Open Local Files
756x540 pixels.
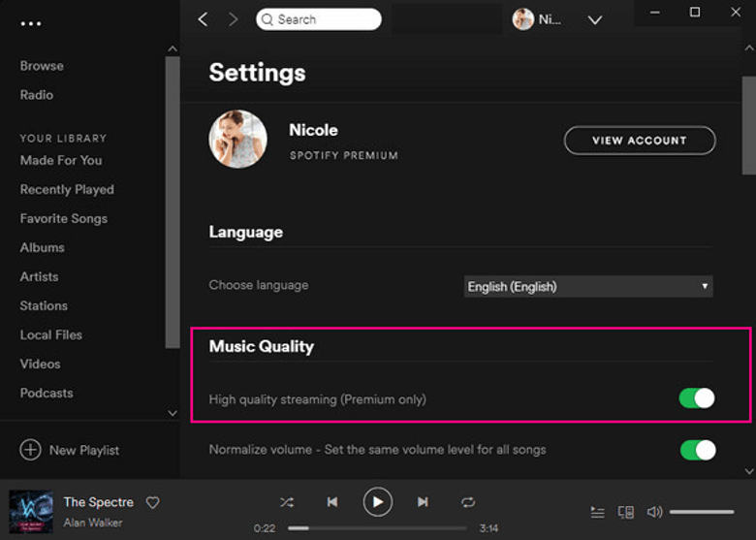point(50,335)
